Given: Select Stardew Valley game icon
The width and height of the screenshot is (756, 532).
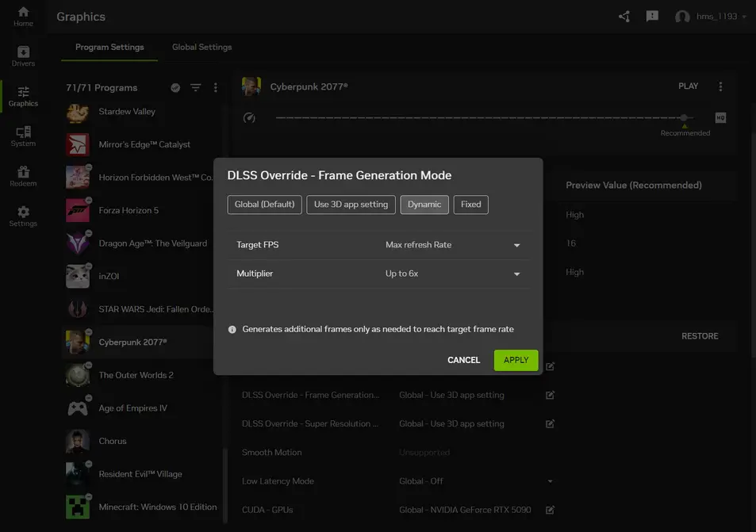Looking at the screenshot, I should (x=78, y=113).
